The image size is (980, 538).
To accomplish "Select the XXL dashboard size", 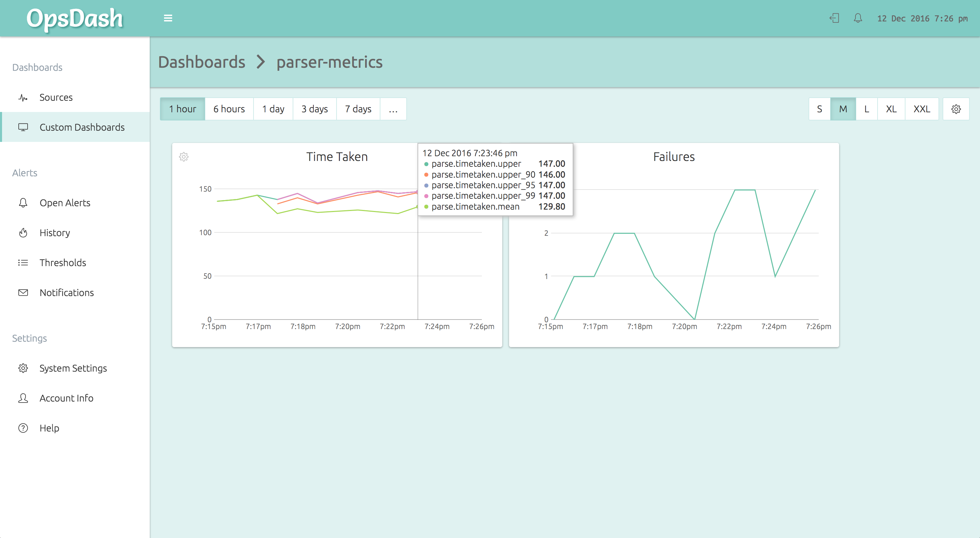I will (x=922, y=109).
